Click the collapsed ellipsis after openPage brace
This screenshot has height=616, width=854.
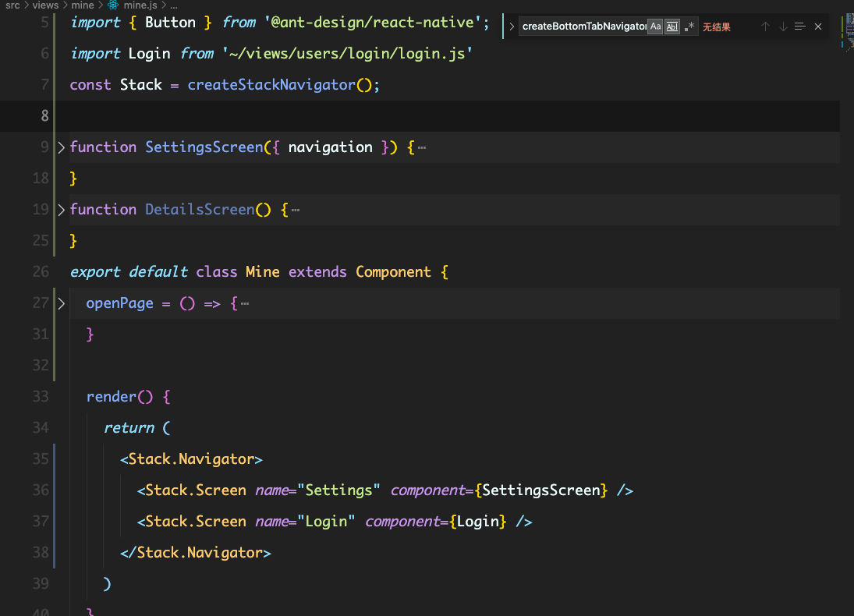click(x=245, y=303)
